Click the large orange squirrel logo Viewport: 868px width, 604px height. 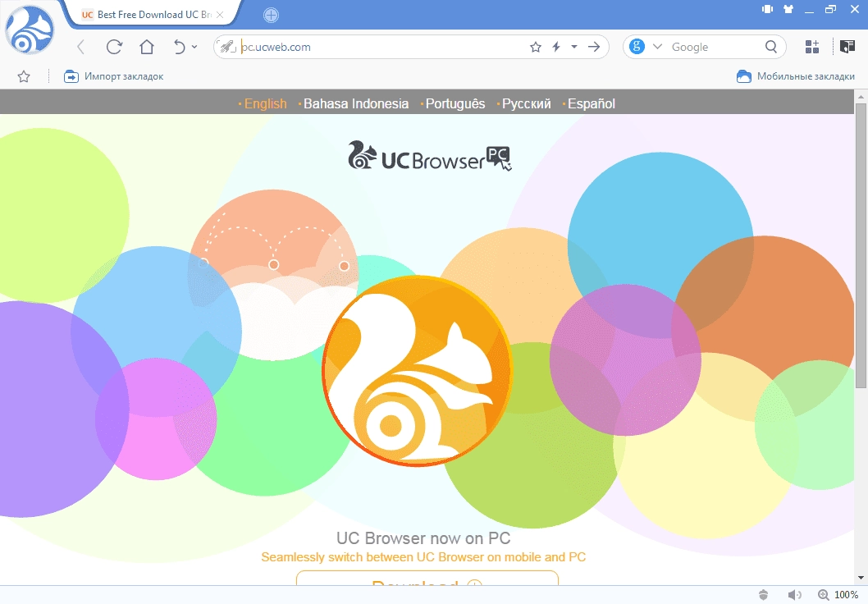[418, 371]
